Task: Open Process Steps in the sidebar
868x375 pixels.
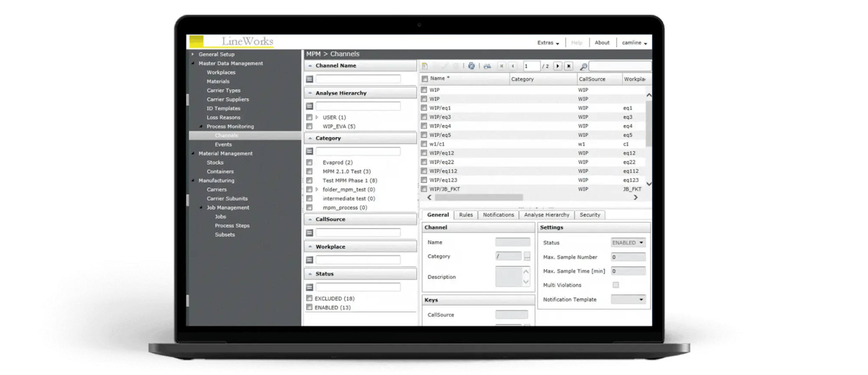Action: pos(232,225)
